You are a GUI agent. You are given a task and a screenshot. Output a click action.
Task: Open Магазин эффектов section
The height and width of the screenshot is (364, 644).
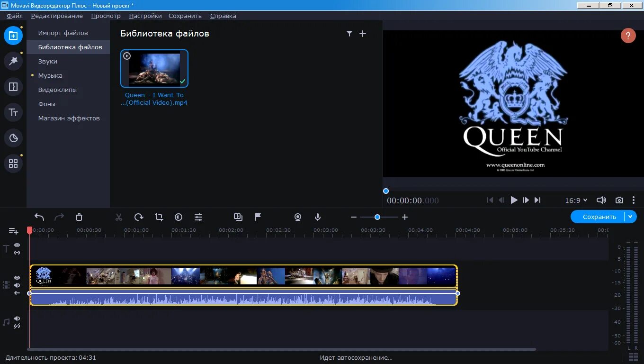pyautogui.click(x=69, y=118)
